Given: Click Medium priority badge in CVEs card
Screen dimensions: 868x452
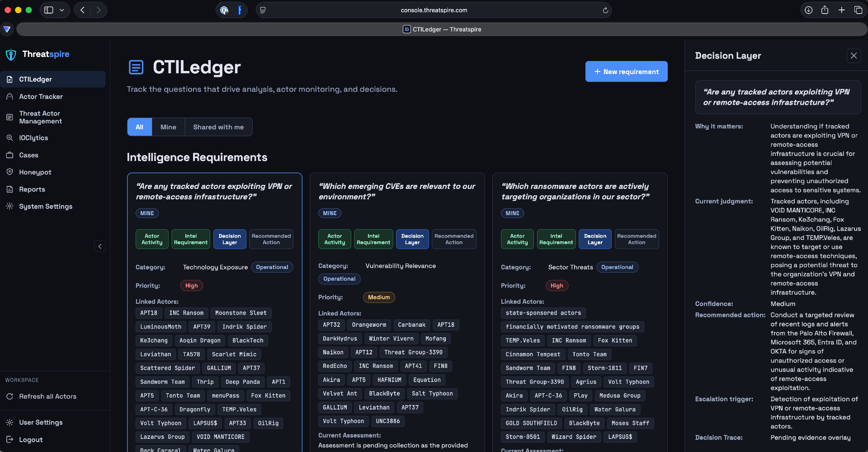Looking at the screenshot, I should tap(379, 297).
